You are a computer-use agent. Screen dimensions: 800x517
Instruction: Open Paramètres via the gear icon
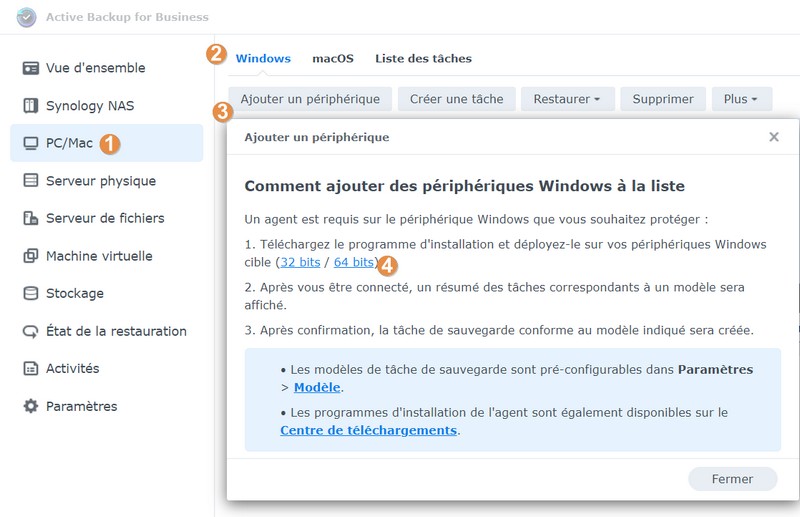point(30,406)
